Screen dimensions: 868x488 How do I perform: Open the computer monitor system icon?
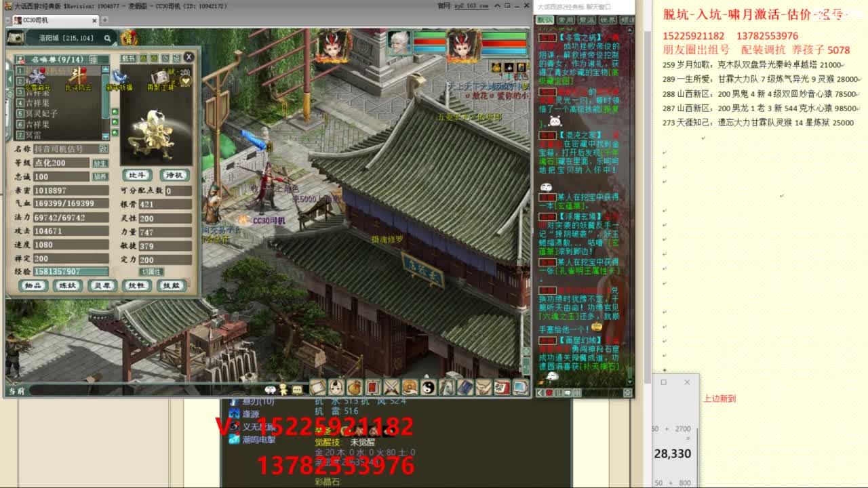pos(519,387)
